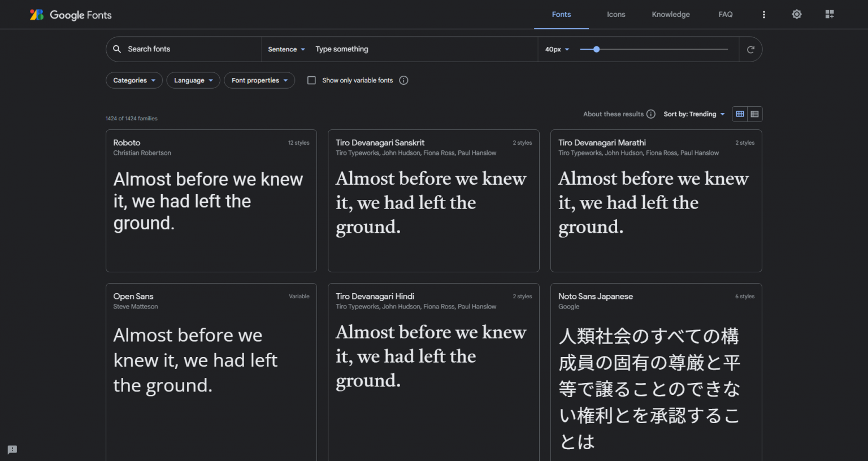This screenshot has height=461, width=868.
Task: Open the Open Sans font title
Action: pos(133,297)
